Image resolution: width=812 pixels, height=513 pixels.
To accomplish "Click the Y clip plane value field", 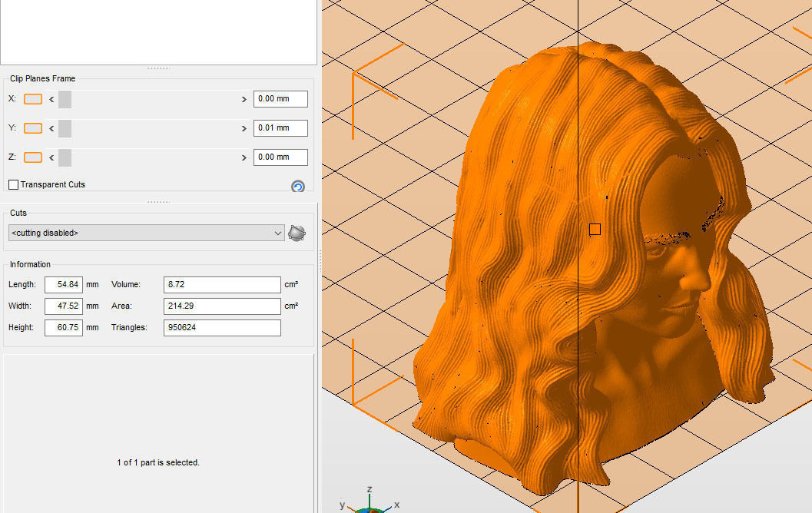I will (280, 127).
